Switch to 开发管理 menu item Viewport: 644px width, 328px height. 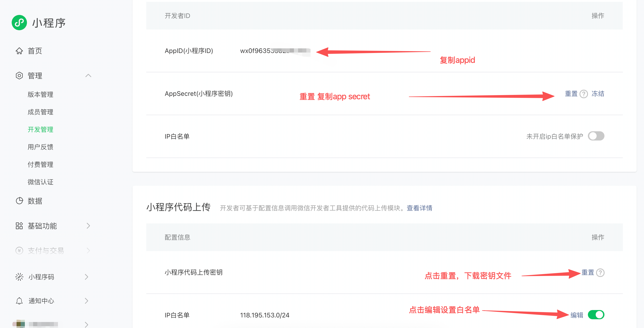tap(40, 129)
